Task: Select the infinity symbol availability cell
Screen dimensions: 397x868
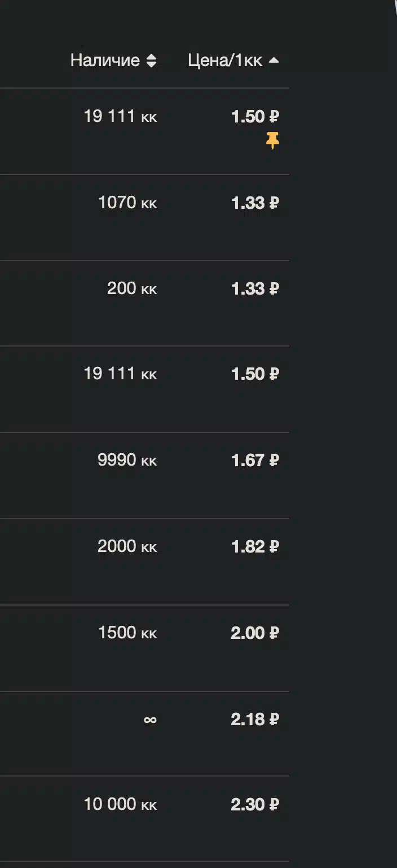Action: (x=150, y=720)
